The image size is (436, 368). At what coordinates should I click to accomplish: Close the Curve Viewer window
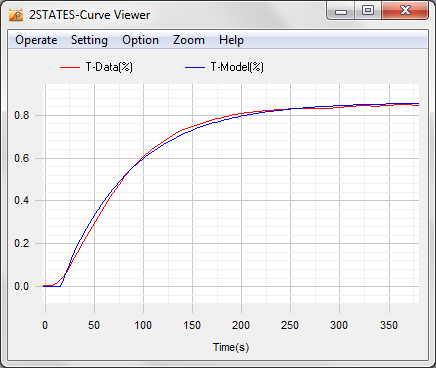405,11
